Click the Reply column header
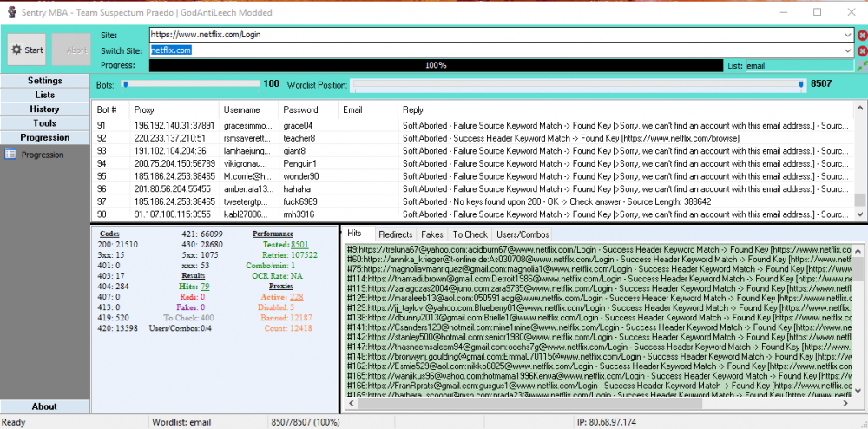Screen dimensions: 868x429 413,110
